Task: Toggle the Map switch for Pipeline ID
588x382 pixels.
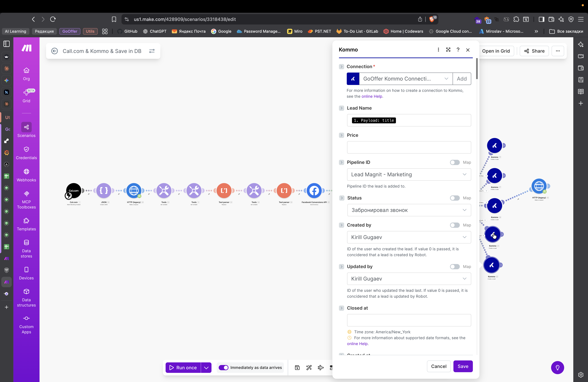Action: [455, 162]
